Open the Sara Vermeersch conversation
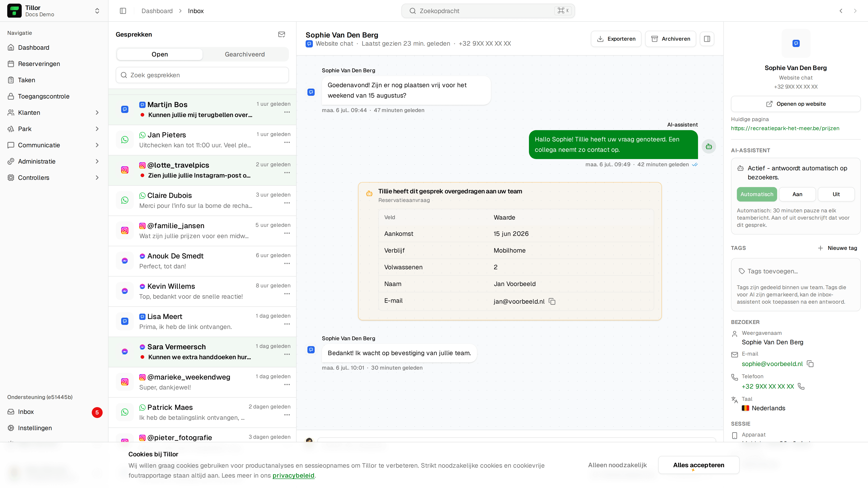The height and width of the screenshot is (488, 868). pos(202,352)
